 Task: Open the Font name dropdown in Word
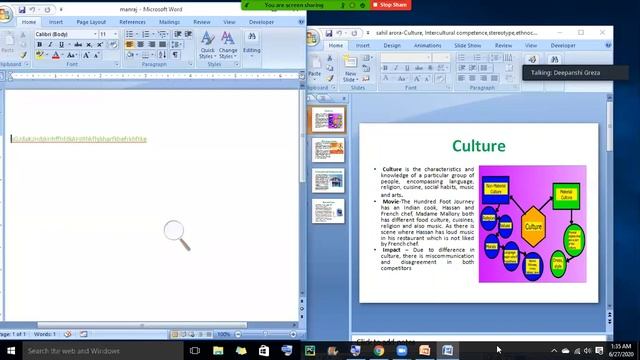(95, 34)
